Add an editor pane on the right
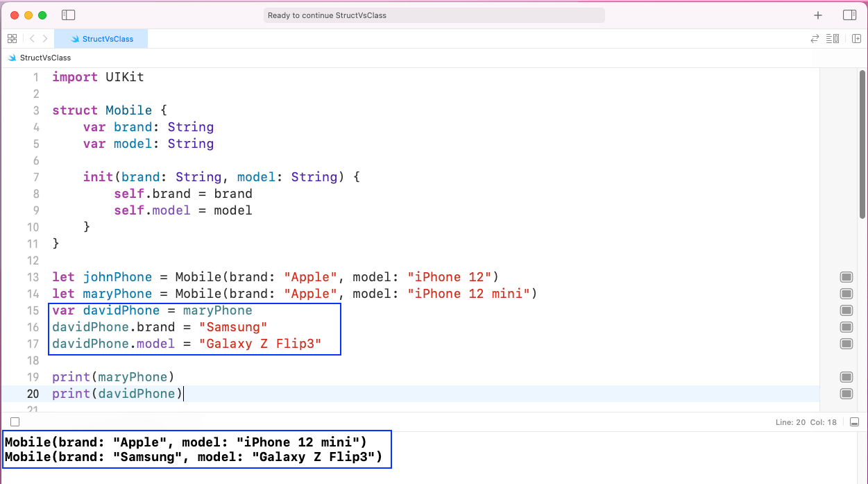The width and height of the screenshot is (868, 484). point(856,39)
